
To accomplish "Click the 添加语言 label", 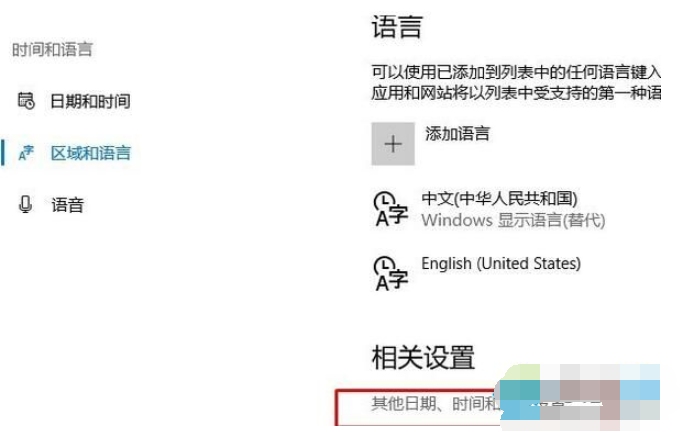I will [x=458, y=133].
